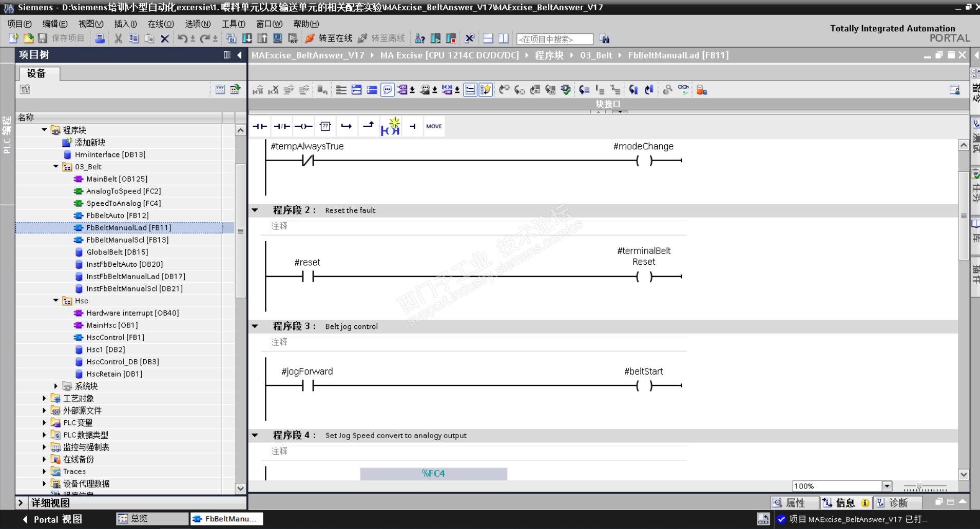Image resolution: width=980 pixels, height=529 pixels.
Task: Stop the CPU with the stop icon
Action: click(451, 38)
